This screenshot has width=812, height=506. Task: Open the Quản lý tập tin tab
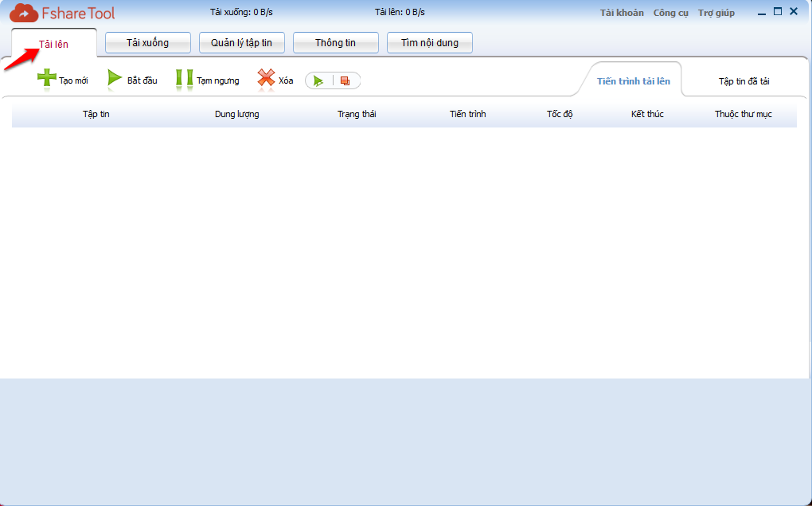(x=241, y=43)
